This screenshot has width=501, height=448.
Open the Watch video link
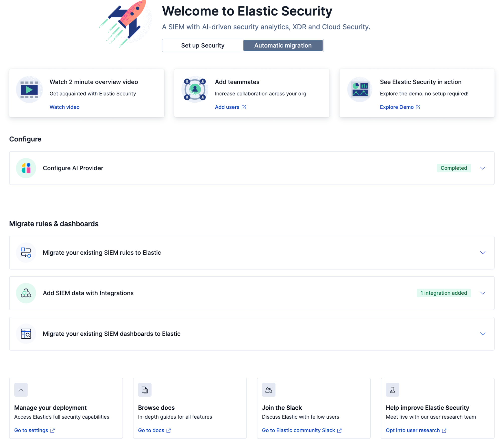64,107
